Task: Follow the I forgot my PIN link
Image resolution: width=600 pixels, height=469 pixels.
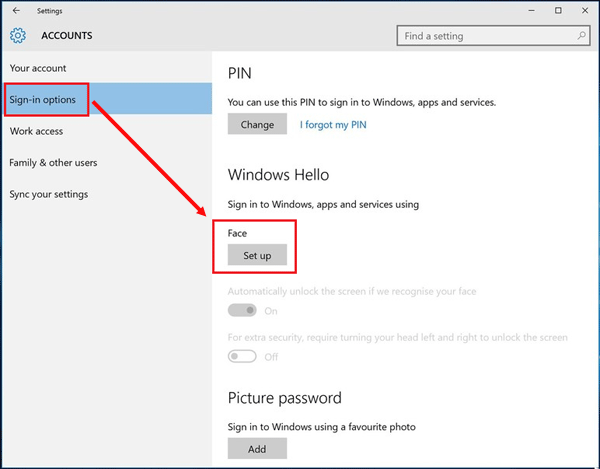Action: click(333, 125)
